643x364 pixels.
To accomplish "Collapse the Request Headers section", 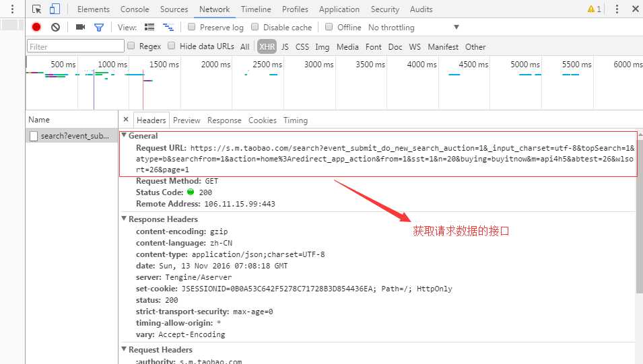I will pyautogui.click(x=124, y=349).
